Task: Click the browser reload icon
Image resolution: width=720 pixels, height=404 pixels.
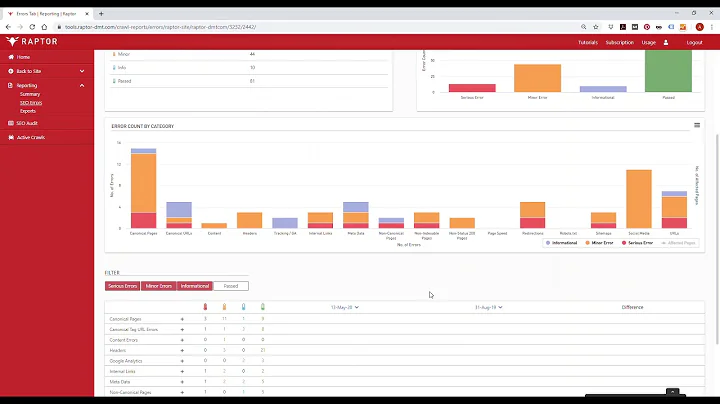Action: coord(32,27)
